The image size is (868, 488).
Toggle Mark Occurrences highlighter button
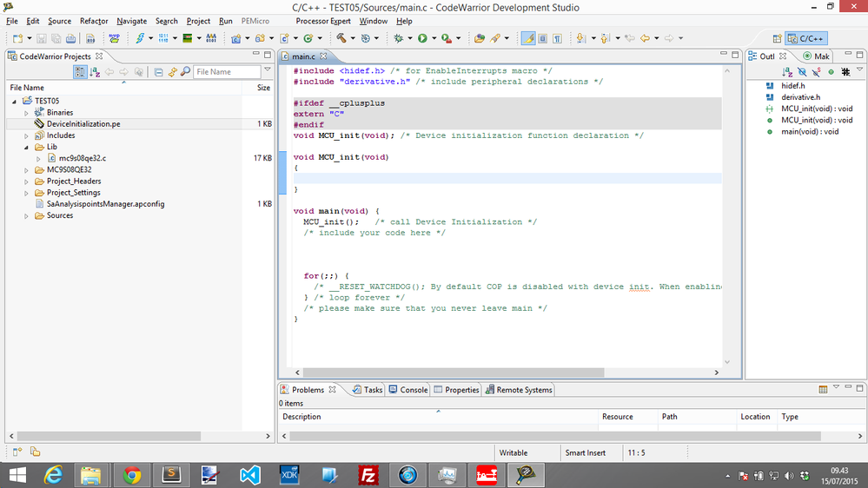(527, 38)
